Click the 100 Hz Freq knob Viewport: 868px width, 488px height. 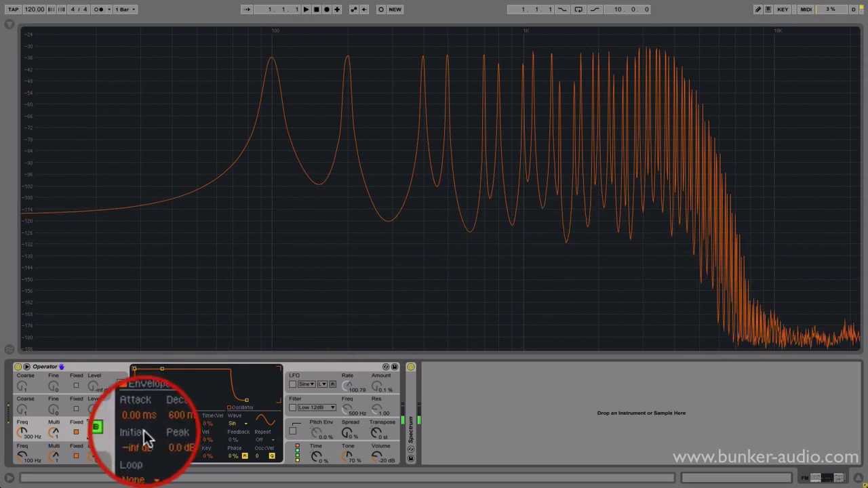[x=22, y=455]
